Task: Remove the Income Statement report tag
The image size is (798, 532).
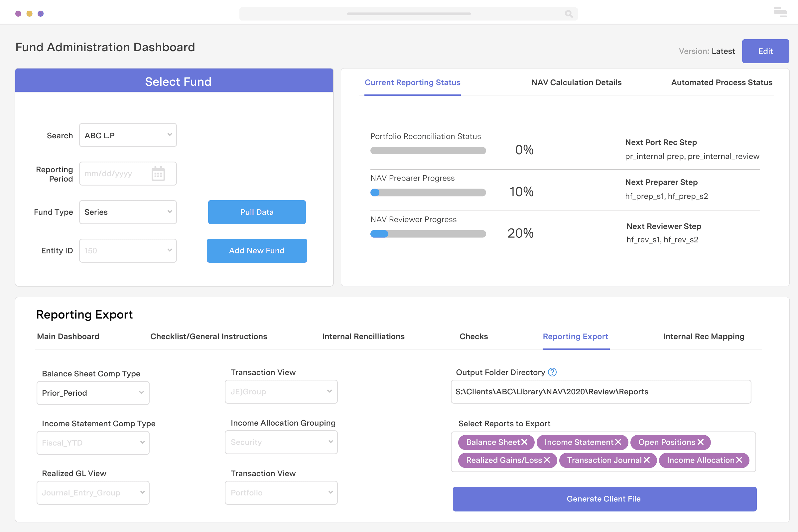Action: point(619,442)
